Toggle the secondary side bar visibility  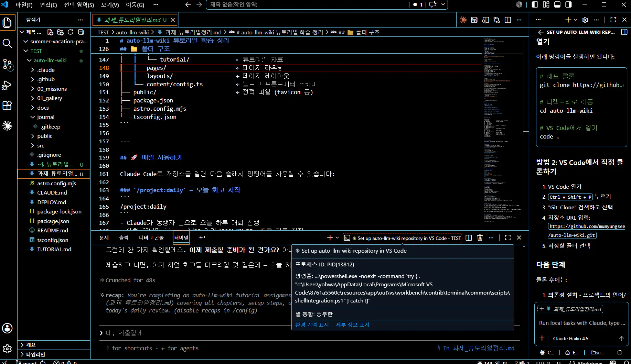tap(568, 5)
